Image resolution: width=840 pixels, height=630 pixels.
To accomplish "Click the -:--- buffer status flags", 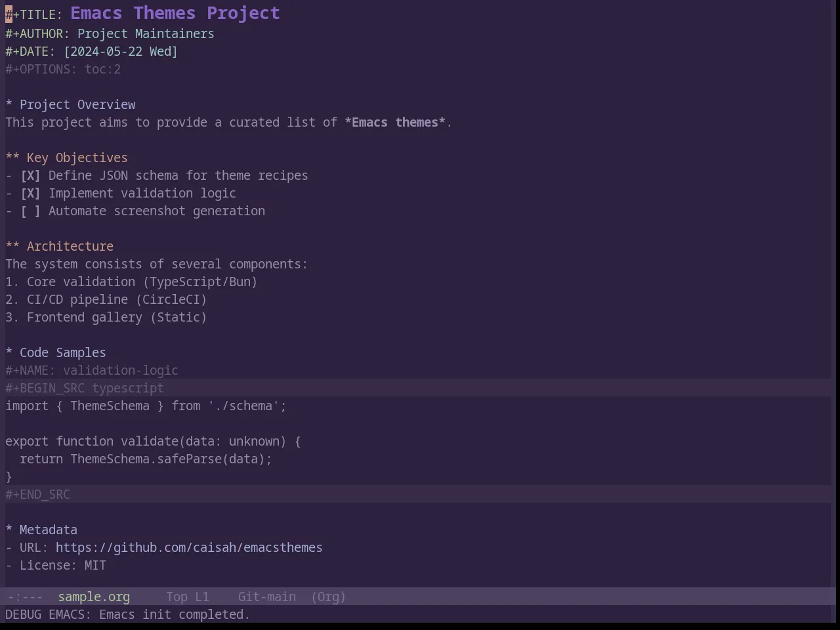I will pyautogui.click(x=25, y=597).
